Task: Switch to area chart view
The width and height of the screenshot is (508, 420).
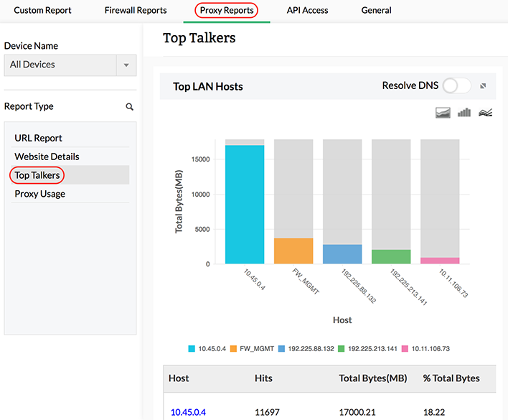Action: 444,113
